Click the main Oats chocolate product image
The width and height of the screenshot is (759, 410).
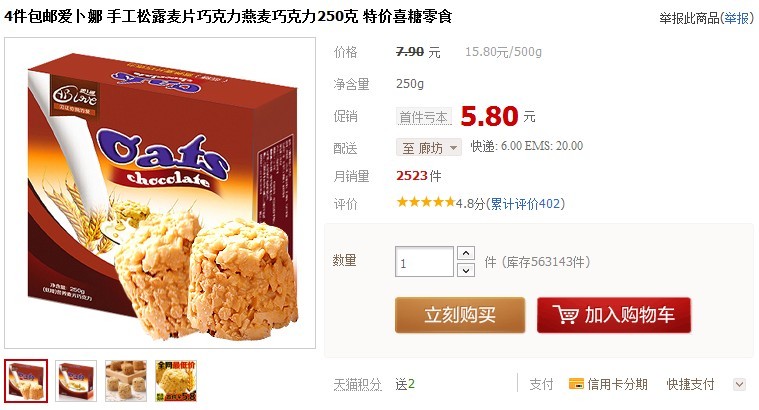[160, 193]
